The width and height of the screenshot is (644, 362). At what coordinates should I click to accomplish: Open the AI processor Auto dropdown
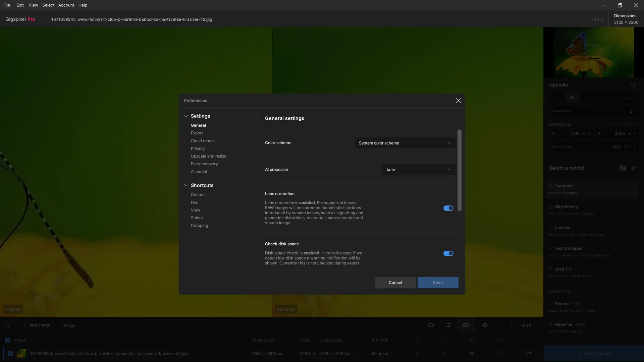[x=419, y=170]
